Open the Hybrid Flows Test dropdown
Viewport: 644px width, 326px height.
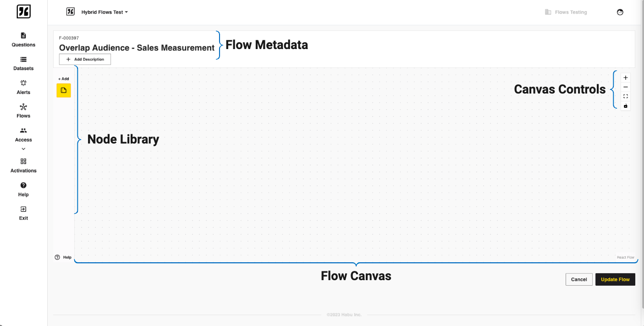pos(105,12)
